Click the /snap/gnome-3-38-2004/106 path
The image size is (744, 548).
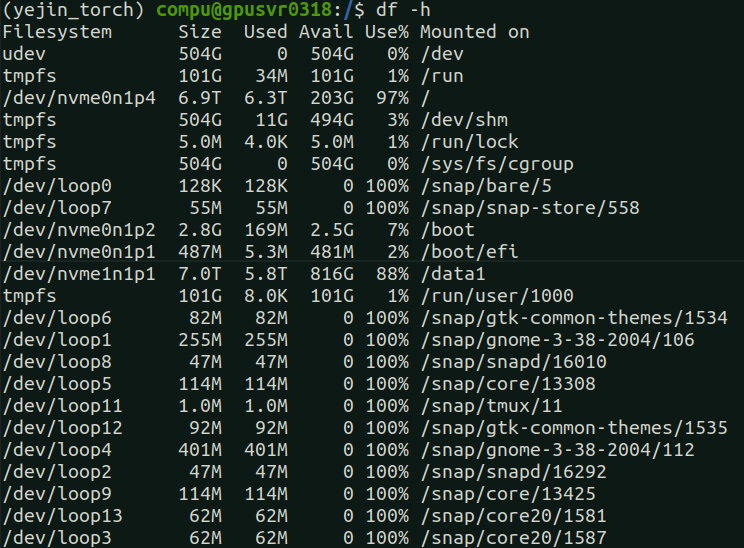558,340
